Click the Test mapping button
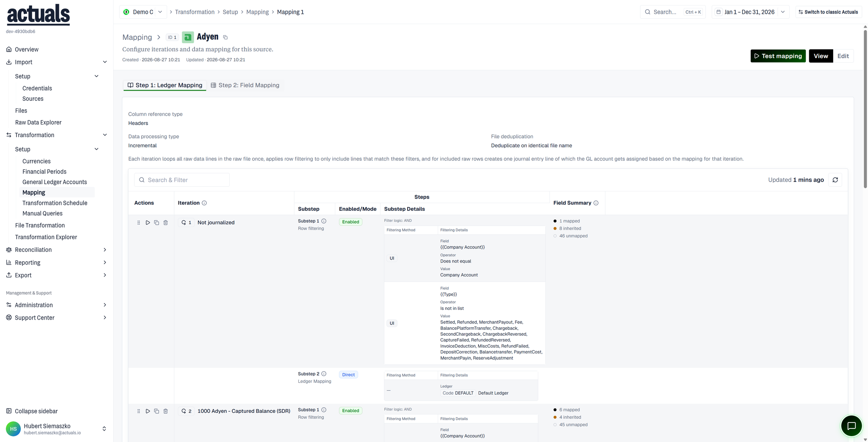The image size is (868, 442). [778, 56]
